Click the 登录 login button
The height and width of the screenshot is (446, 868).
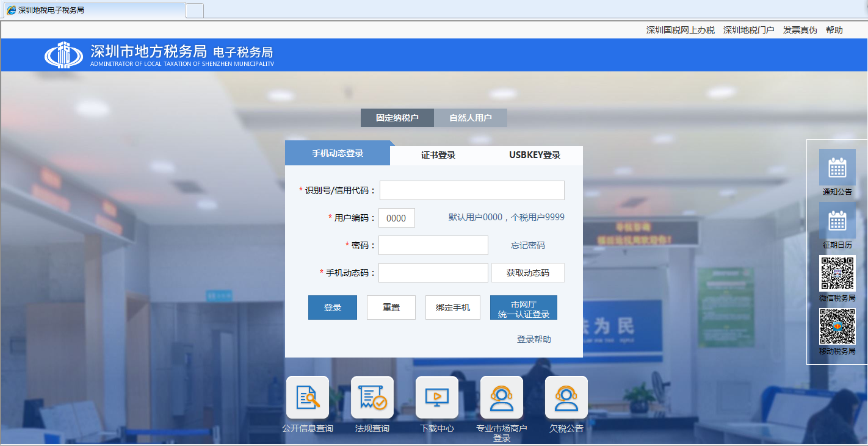click(332, 307)
